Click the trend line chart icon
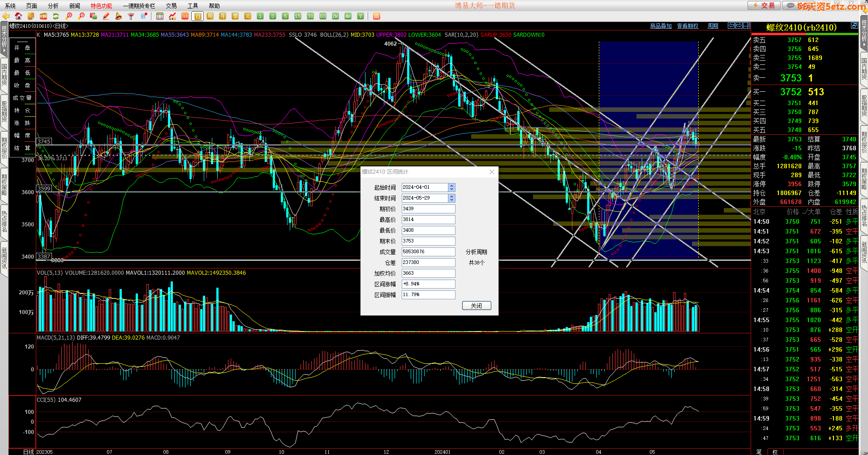868x455 pixels. 172,16
